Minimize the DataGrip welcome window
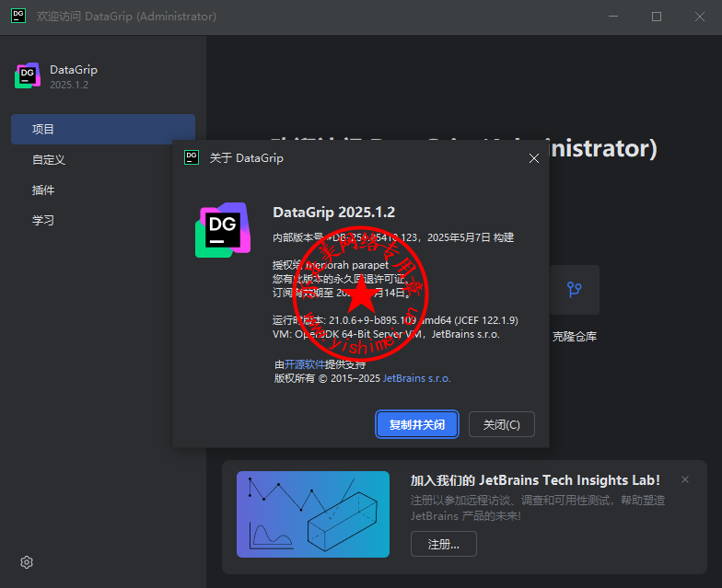Screen dimensions: 722x588 [x=613, y=17]
